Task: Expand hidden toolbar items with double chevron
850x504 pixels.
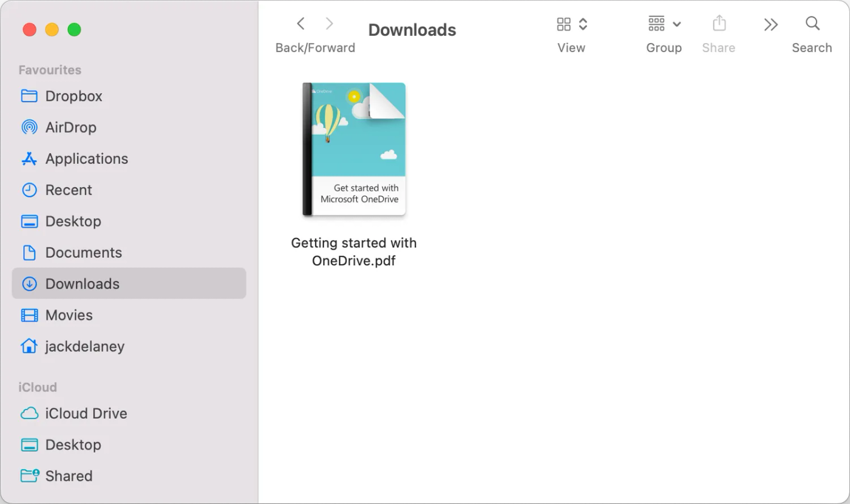Action: pos(770,24)
